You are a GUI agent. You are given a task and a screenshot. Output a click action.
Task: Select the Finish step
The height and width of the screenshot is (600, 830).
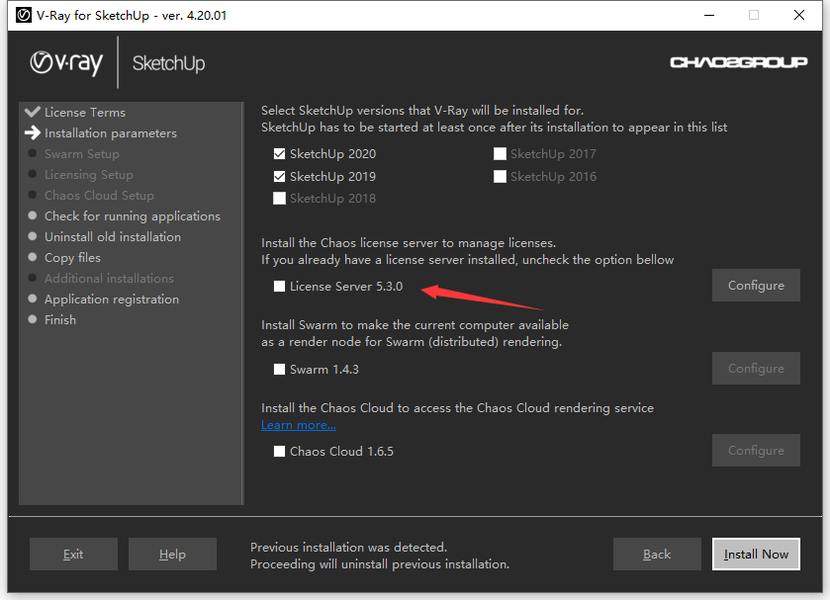60,320
